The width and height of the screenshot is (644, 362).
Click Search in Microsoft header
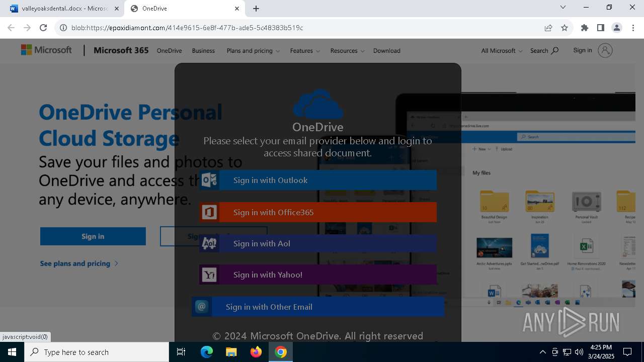tap(544, 51)
